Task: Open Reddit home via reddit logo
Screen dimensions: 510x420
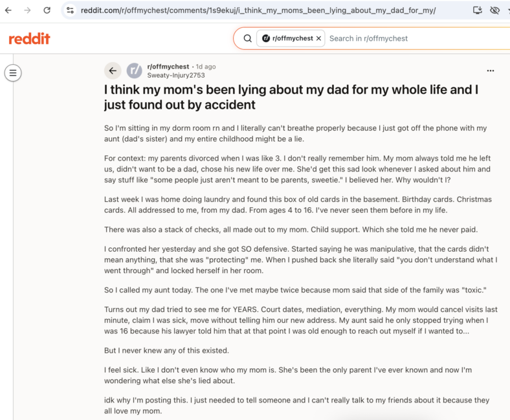Action: 29,39
